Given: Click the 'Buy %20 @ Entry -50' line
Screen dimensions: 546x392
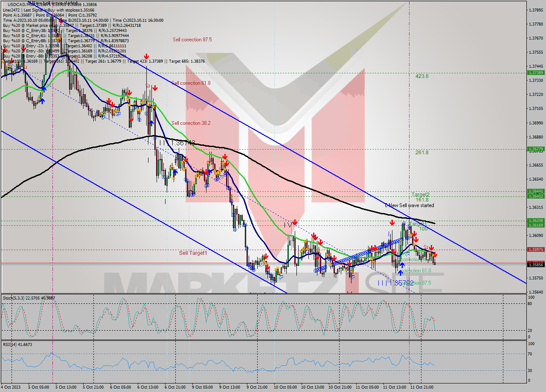Looking at the screenshot, I should pos(64,51).
